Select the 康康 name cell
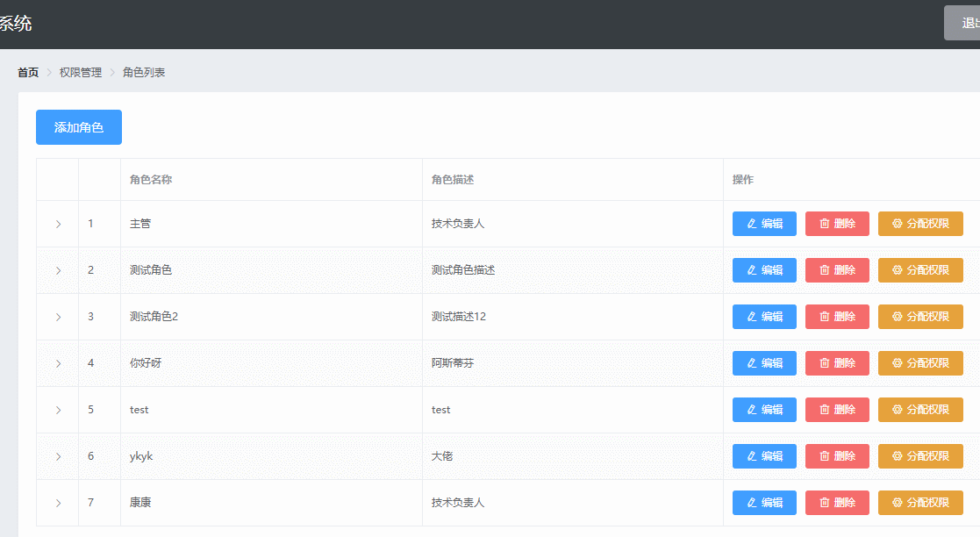Screen dimensions: 980x537 (x=271, y=503)
